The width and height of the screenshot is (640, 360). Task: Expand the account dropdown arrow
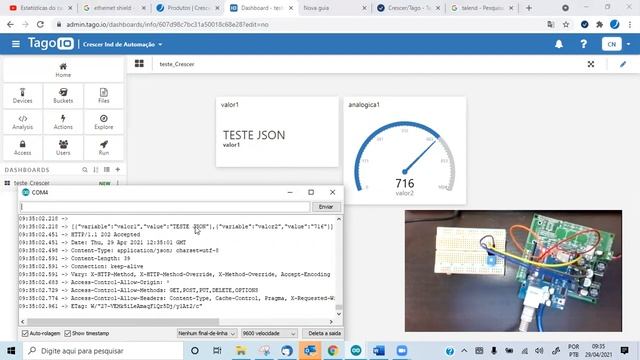[x=628, y=44]
